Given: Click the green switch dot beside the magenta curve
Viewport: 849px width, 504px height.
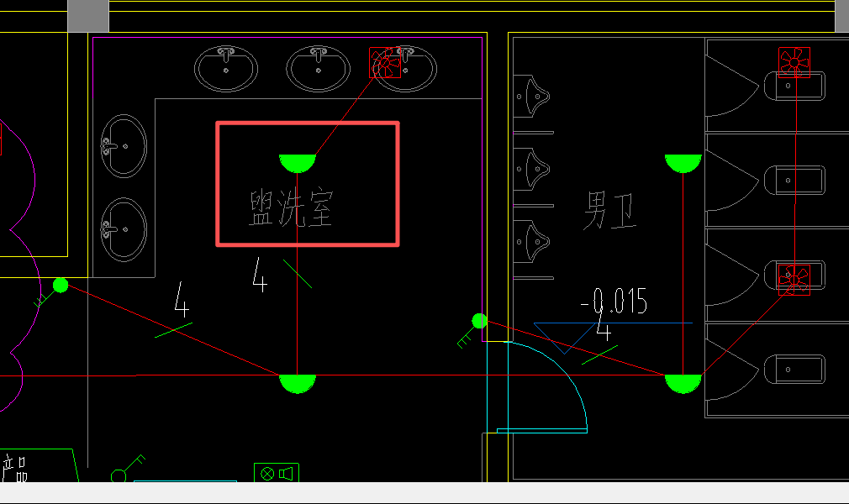Looking at the screenshot, I should (61, 285).
